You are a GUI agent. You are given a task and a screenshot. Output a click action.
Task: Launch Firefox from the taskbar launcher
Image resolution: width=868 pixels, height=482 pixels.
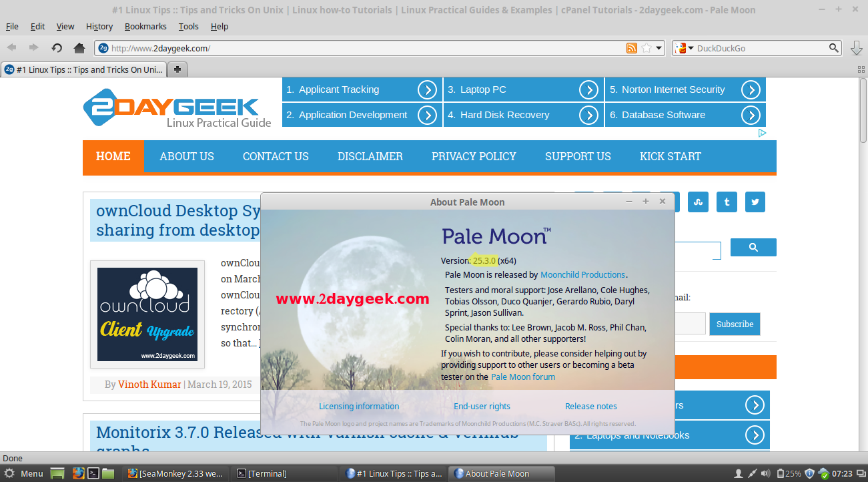[x=78, y=473]
